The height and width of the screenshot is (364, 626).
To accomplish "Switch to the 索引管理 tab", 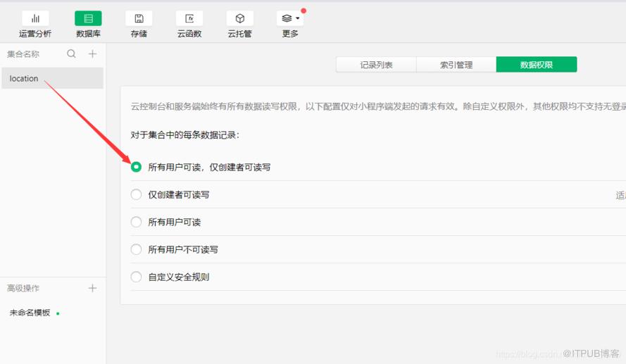I will [456, 65].
